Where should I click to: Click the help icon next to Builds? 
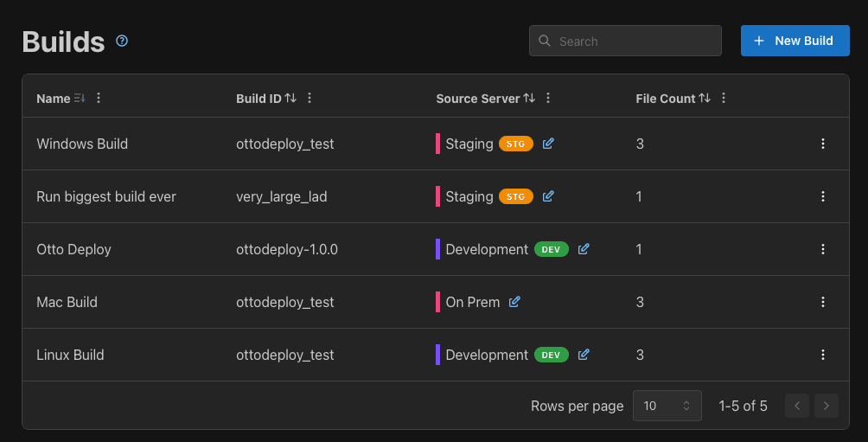click(x=122, y=41)
